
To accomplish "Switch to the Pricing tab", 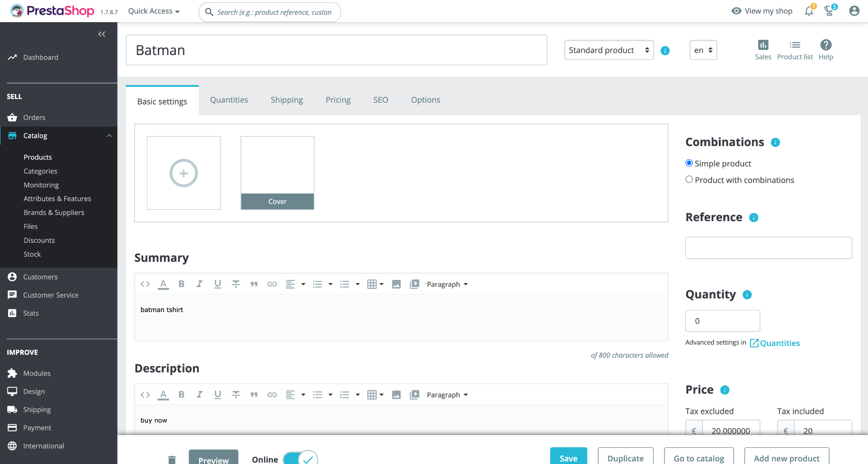I will coord(338,100).
